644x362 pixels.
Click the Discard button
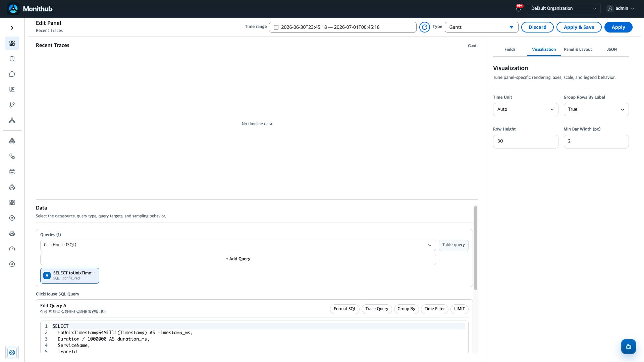point(537,27)
